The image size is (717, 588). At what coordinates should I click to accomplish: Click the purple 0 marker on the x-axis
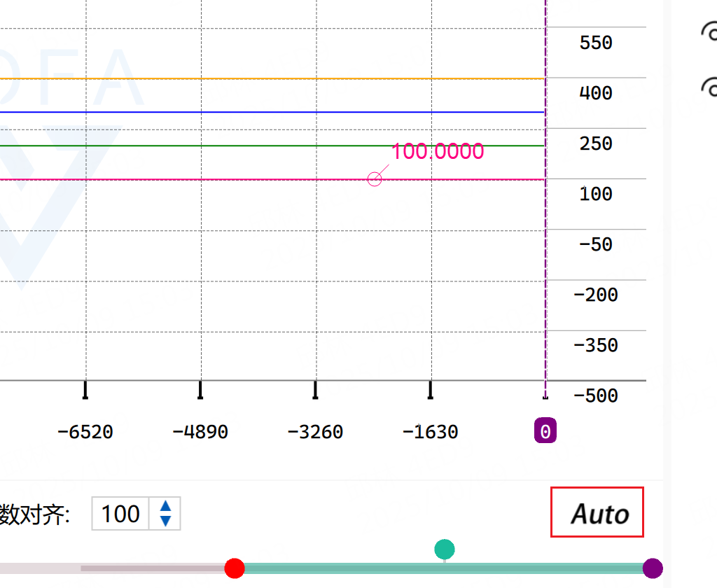tap(545, 430)
